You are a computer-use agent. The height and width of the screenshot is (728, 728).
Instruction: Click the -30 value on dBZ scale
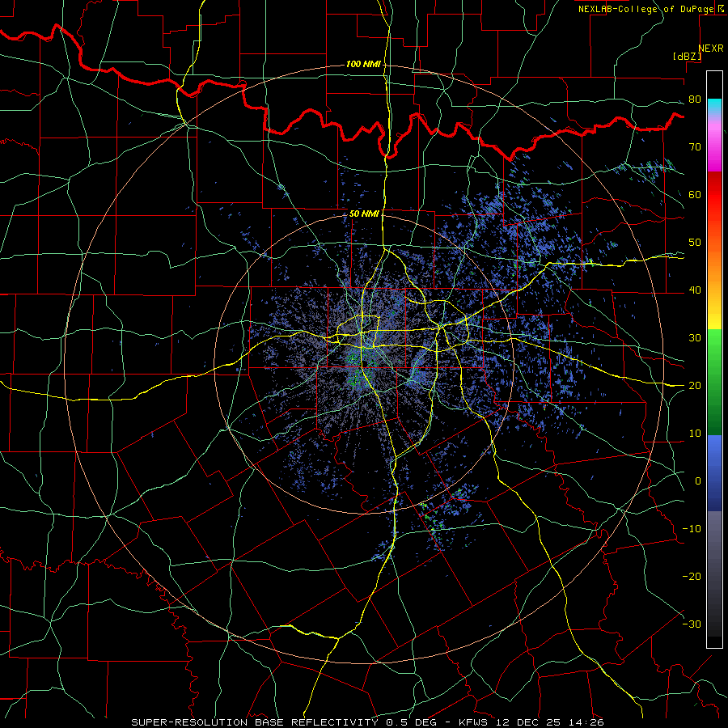click(692, 624)
